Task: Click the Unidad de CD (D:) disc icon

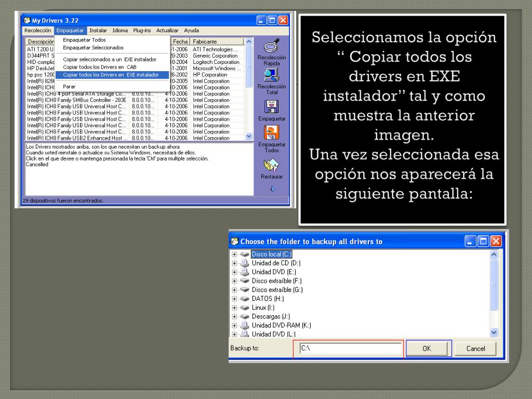Action: click(x=245, y=263)
